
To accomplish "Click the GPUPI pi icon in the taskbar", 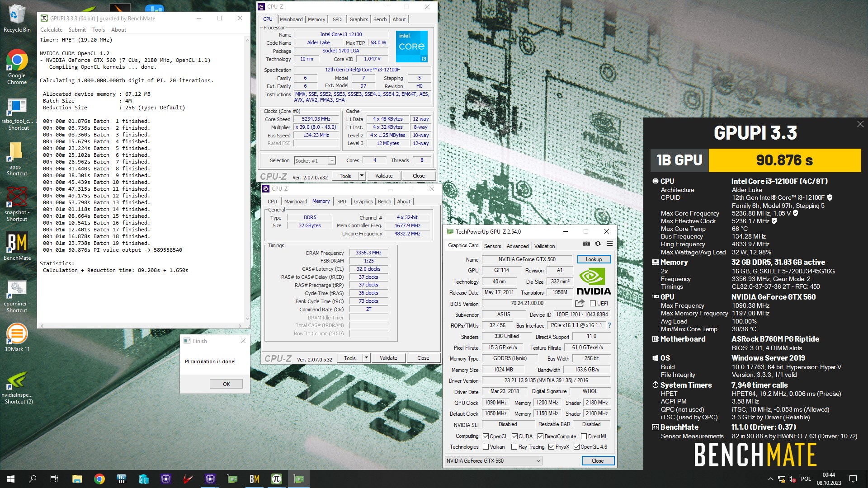I will click(x=277, y=479).
